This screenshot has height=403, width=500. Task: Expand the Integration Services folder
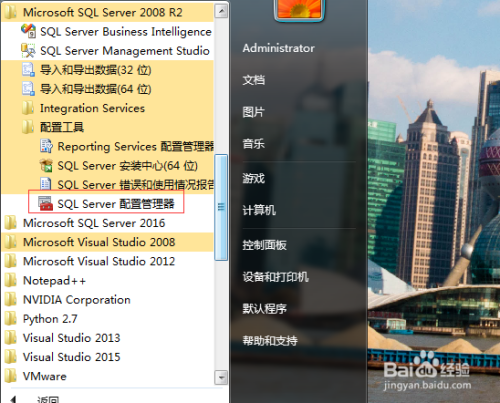click(x=107, y=108)
